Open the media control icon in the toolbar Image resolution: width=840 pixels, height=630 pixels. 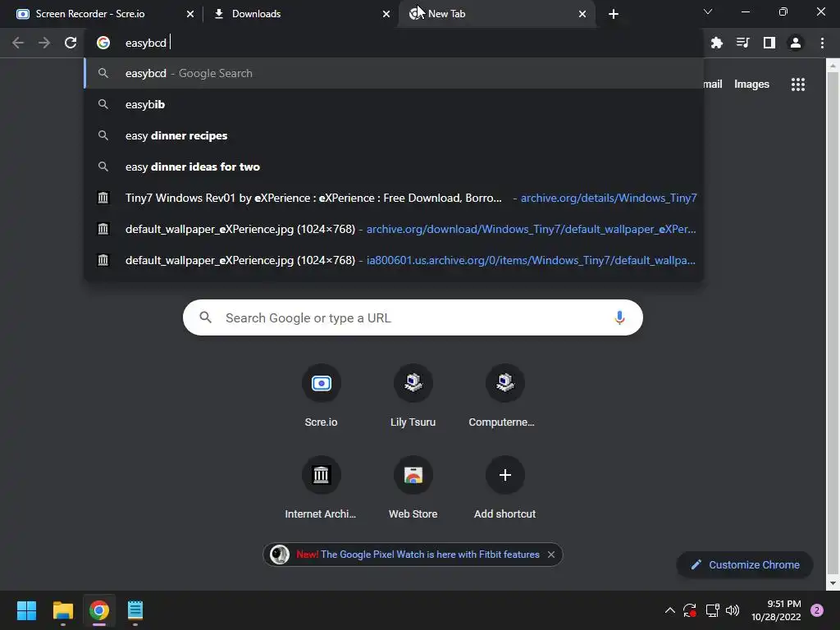pyautogui.click(x=742, y=43)
